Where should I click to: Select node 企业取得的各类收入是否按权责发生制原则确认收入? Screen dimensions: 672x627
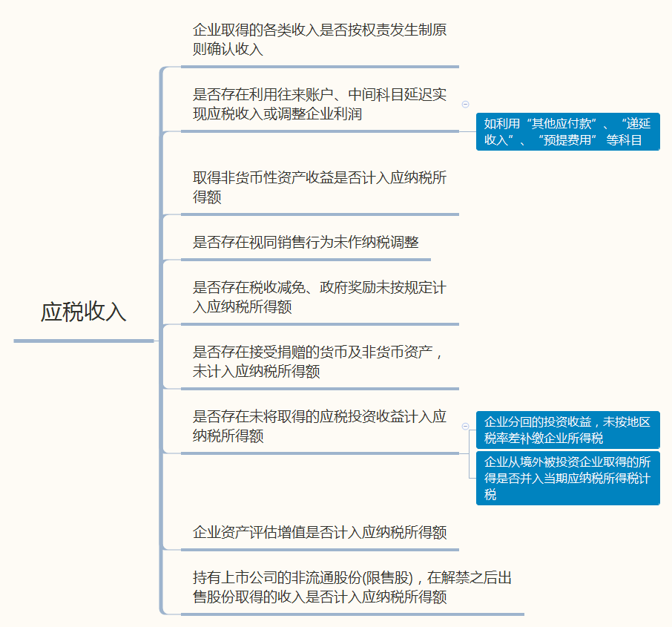pyautogui.click(x=319, y=39)
